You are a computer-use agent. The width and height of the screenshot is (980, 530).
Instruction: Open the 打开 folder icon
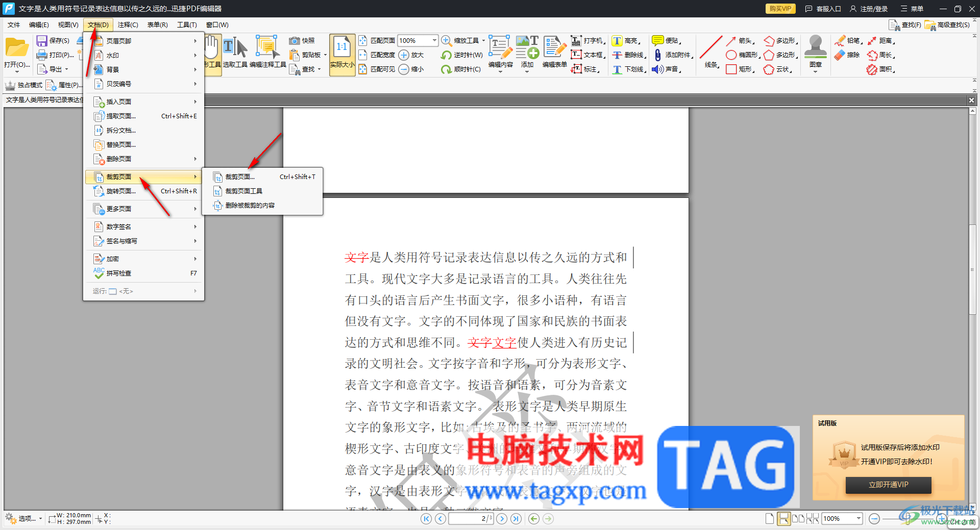point(17,48)
